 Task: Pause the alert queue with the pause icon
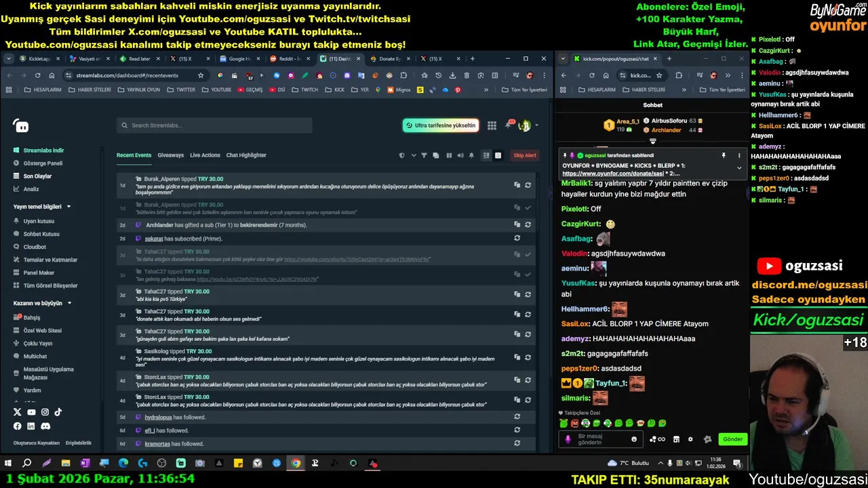[x=449, y=155]
